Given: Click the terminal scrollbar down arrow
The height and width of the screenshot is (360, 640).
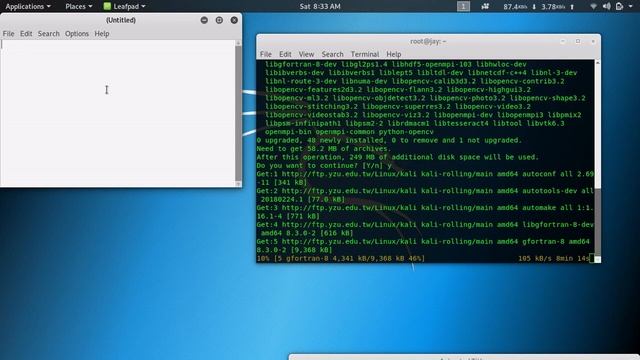Looking at the screenshot, I should click(x=598, y=260).
